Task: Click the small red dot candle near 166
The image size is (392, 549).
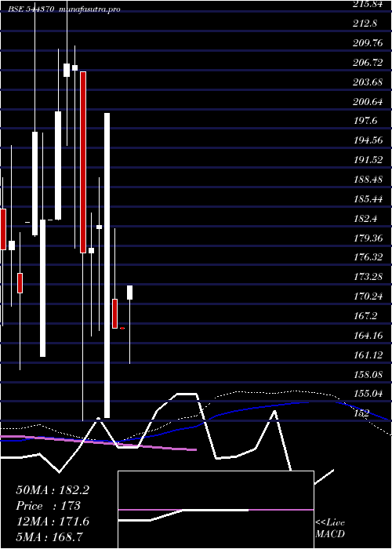Action: [x=122, y=328]
